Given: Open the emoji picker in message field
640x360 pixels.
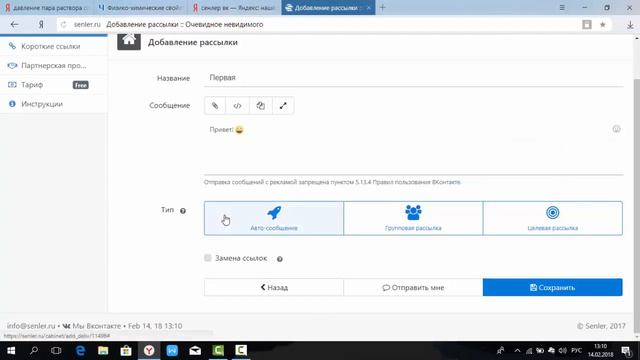Looking at the screenshot, I should coord(616,129).
